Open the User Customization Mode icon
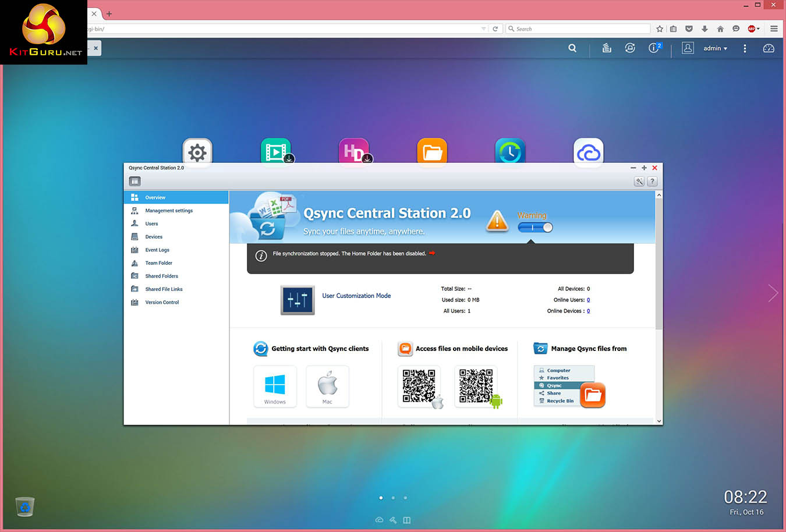 coord(298,300)
